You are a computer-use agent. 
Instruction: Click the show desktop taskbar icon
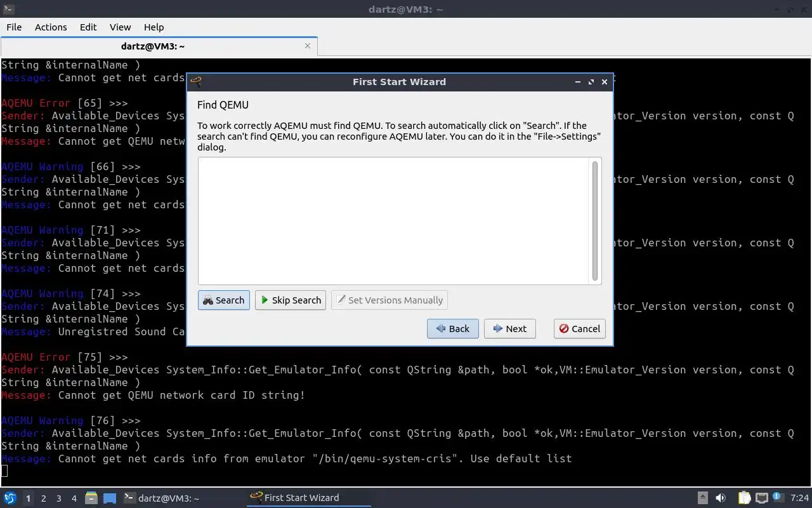click(110, 498)
